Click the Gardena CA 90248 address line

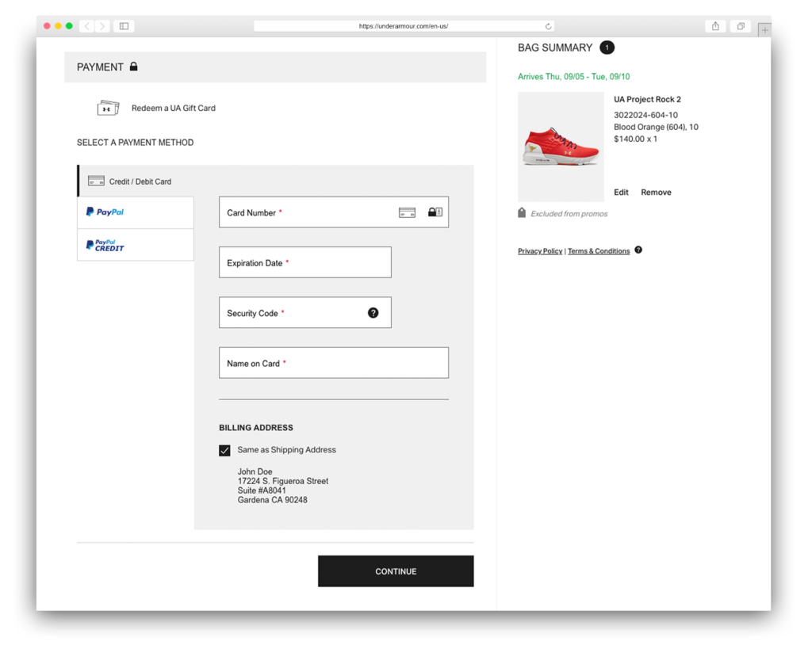tap(273, 500)
